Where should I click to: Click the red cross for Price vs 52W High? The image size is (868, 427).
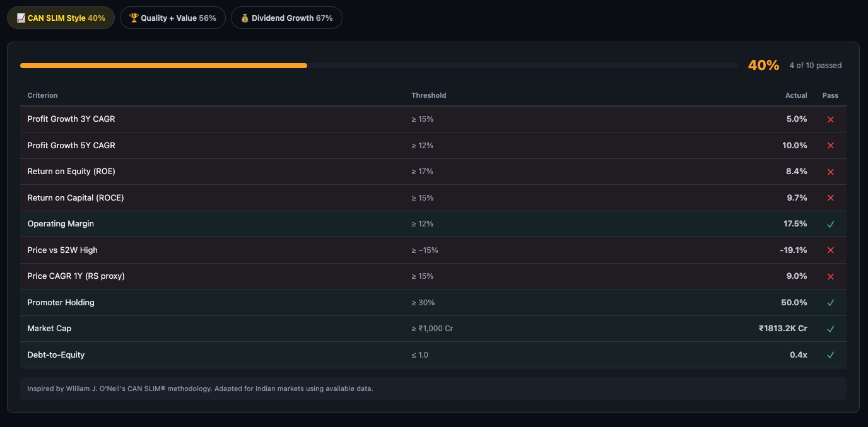click(830, 250)
